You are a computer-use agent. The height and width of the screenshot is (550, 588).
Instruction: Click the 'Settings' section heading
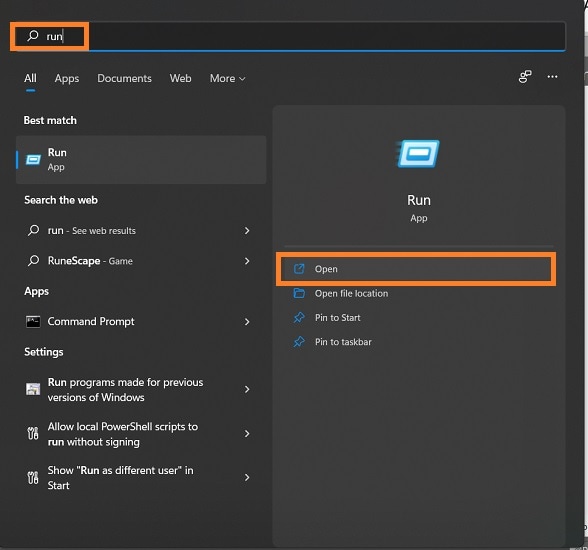pyautogui.click(x=44, y=352)
